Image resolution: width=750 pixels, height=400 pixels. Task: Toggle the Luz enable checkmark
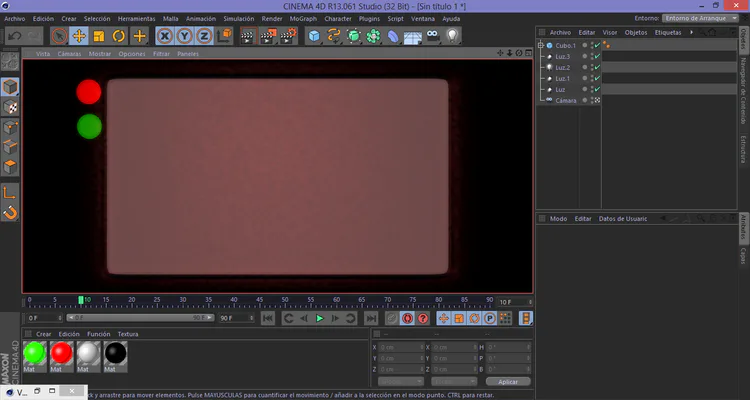click(x=597, y=89)
